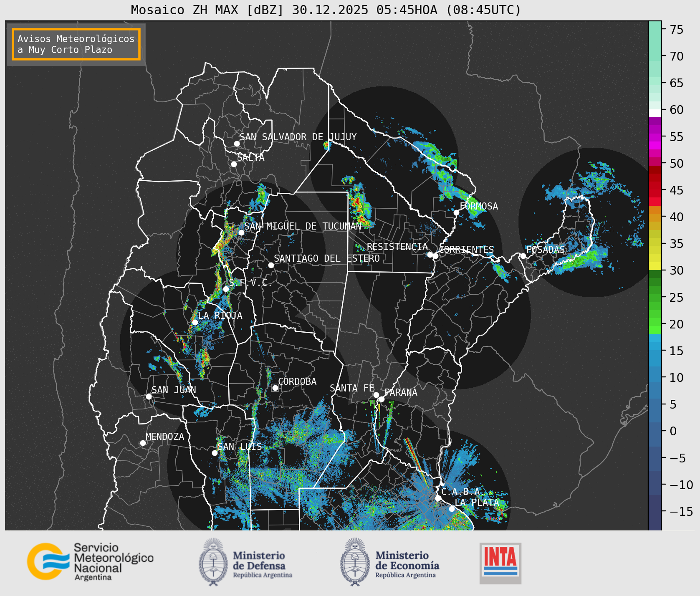Click the white 60 dBZ band on the scale
This screenshot has height=596, width=700.
point(655,113)
